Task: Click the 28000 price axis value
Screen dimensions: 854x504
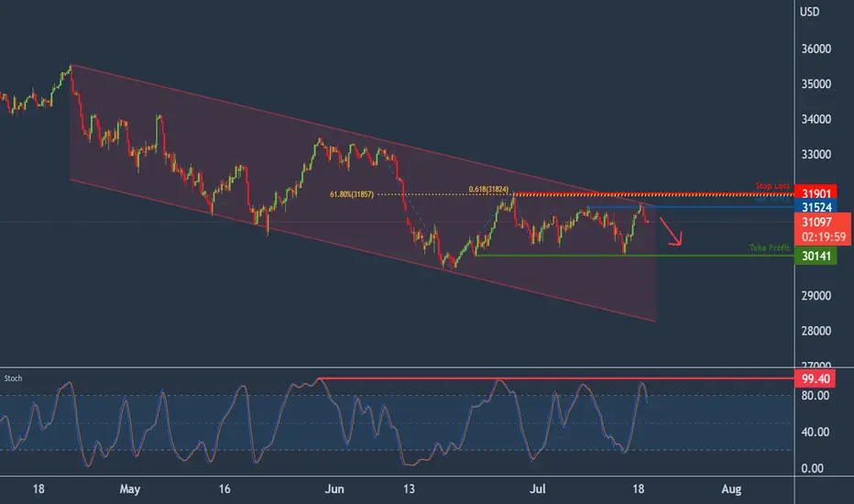Action: pyautogui.click(x=816, y=331)
